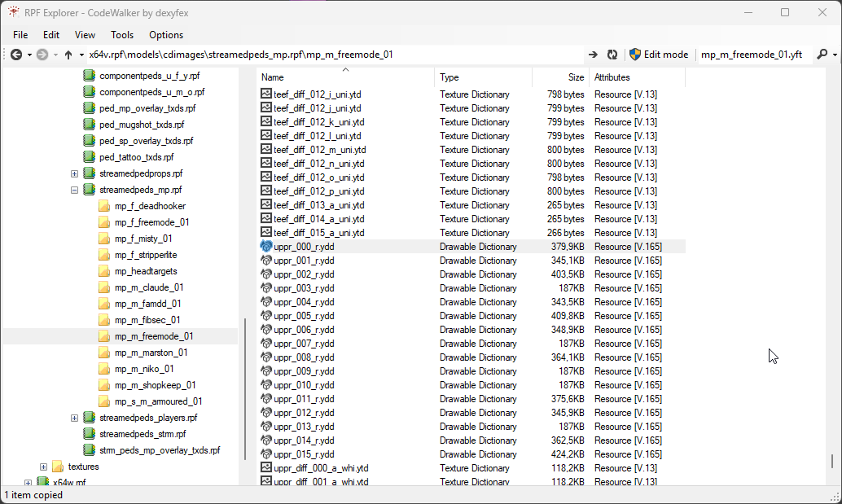The width and height of the screenshot is (842, 504).
Task: Collapse the streamedpeds_mp.rpf tree node
Action: 74,190
